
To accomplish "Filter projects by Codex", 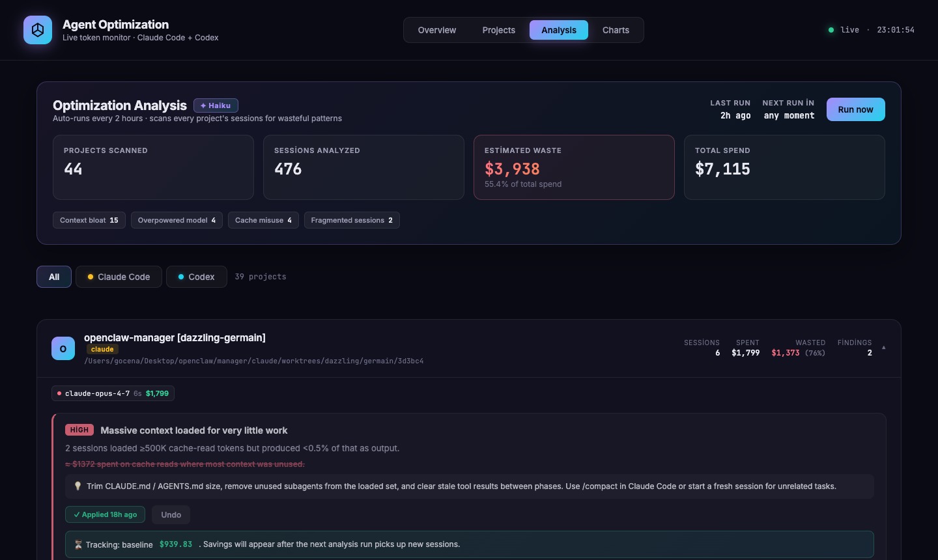I will tap(197, 277).
